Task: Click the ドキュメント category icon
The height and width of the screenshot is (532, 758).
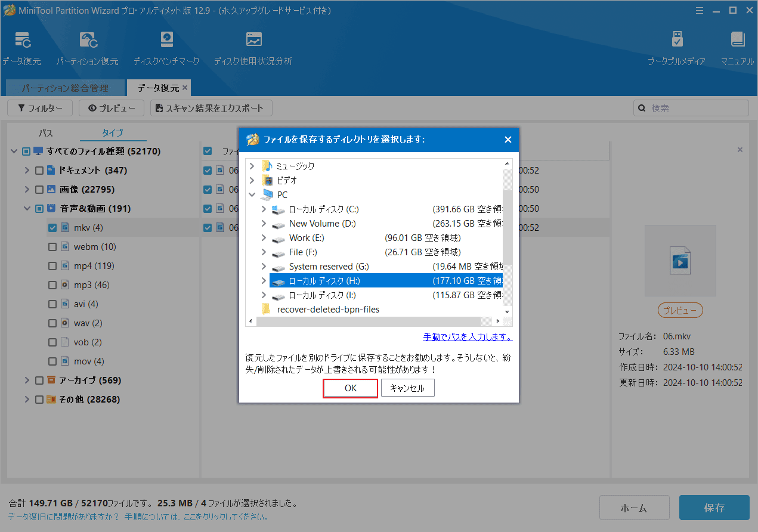Action: tap(51, 171)
